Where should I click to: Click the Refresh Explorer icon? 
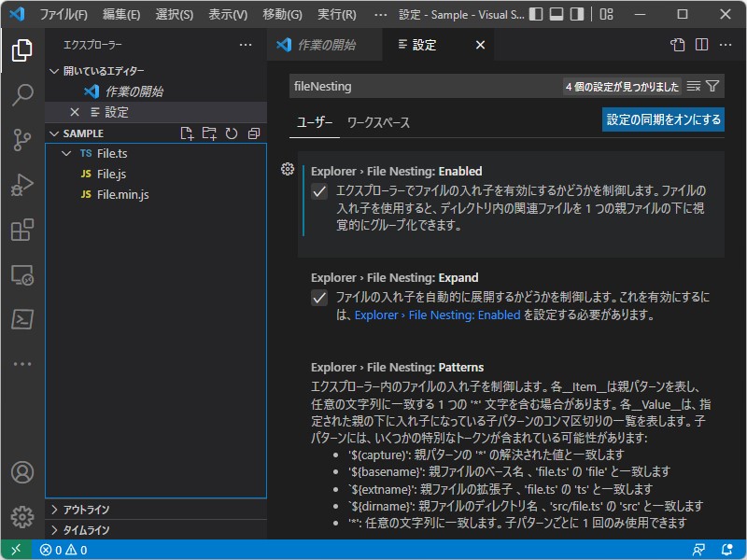click(x=232, y=133)
